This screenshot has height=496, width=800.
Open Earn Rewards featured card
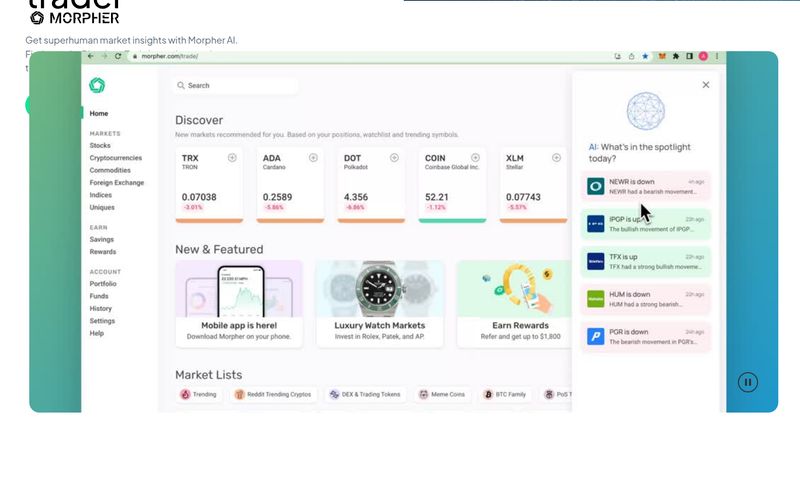click(514, 304)
